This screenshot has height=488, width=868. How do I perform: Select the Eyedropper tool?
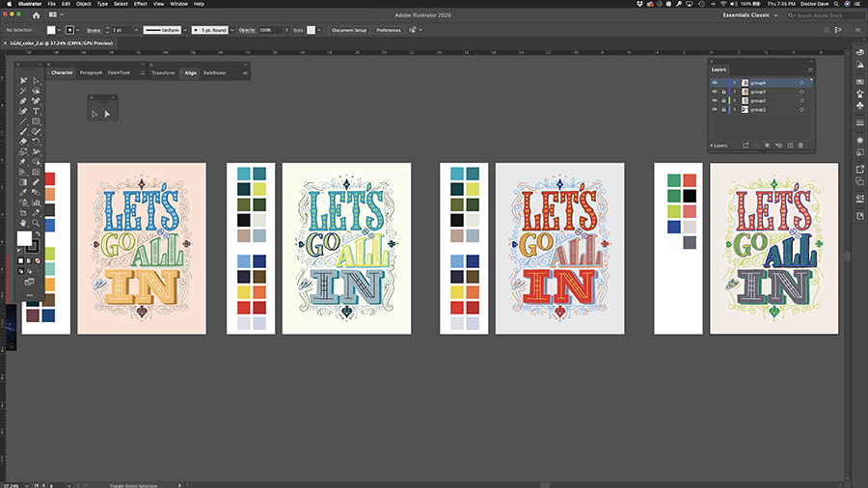click(x=23, y=193)
